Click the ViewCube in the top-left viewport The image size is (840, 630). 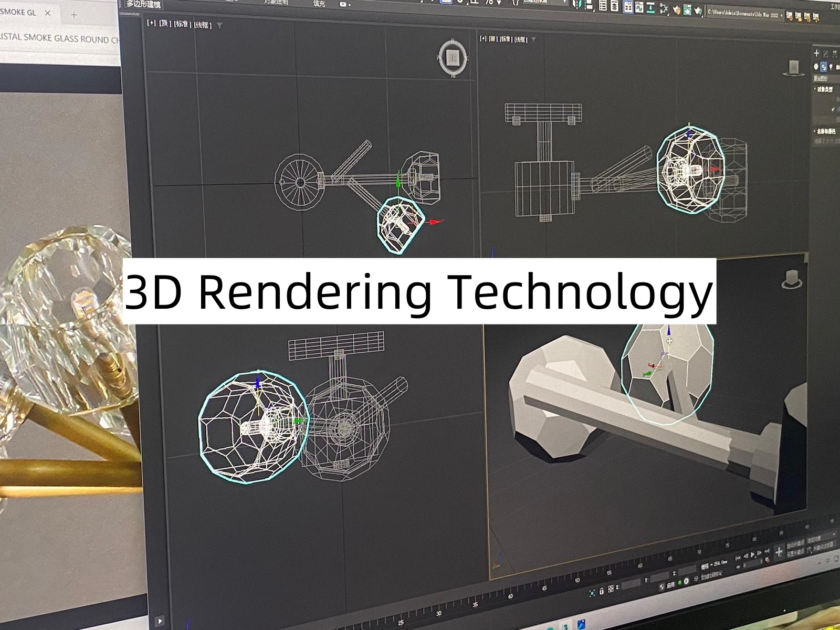pyautogui.click(x=453, y=57)
